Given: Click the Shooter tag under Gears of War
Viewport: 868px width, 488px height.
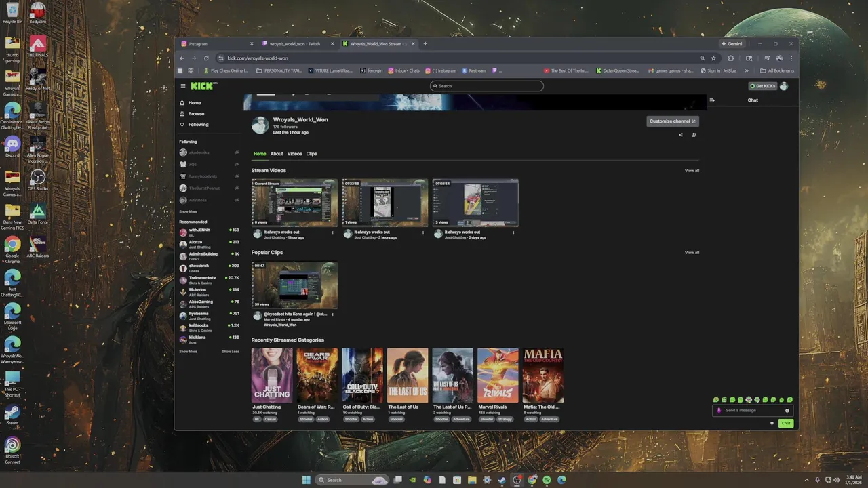Looking at the screenshot, I should [306, 420].
